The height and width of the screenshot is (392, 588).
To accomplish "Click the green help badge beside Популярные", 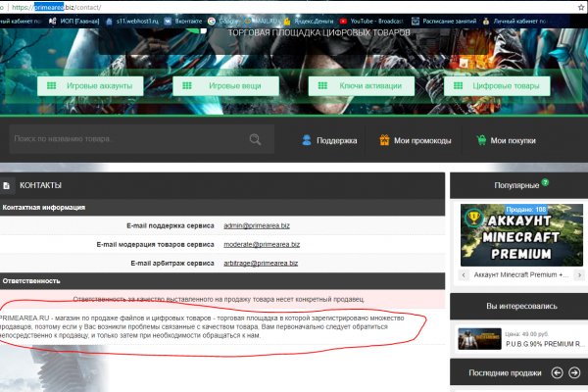I will 545,182.
